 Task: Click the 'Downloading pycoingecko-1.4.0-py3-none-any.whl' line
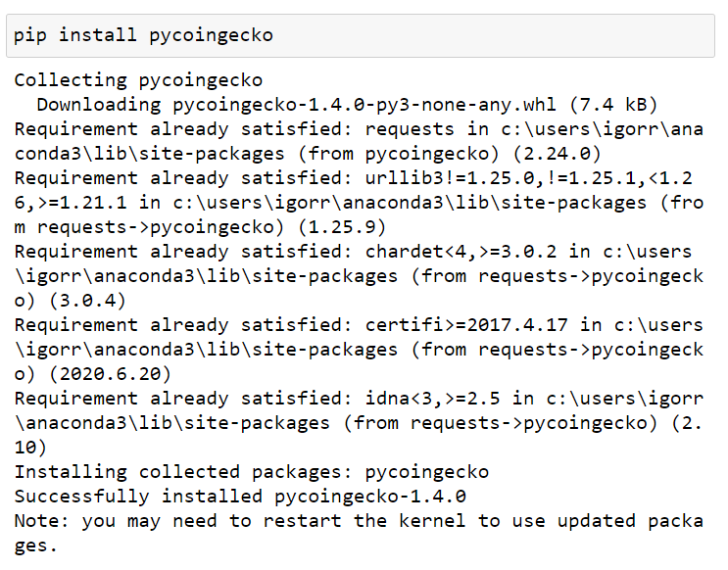click(x=296, y=105)
